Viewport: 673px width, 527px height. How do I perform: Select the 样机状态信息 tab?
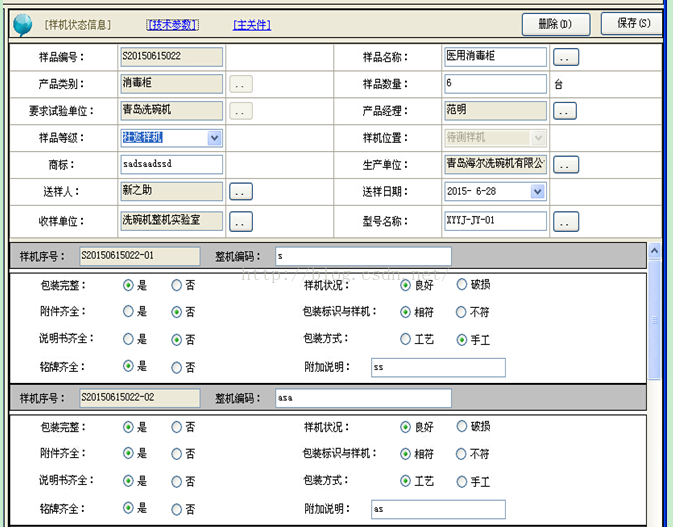[78, 25]
